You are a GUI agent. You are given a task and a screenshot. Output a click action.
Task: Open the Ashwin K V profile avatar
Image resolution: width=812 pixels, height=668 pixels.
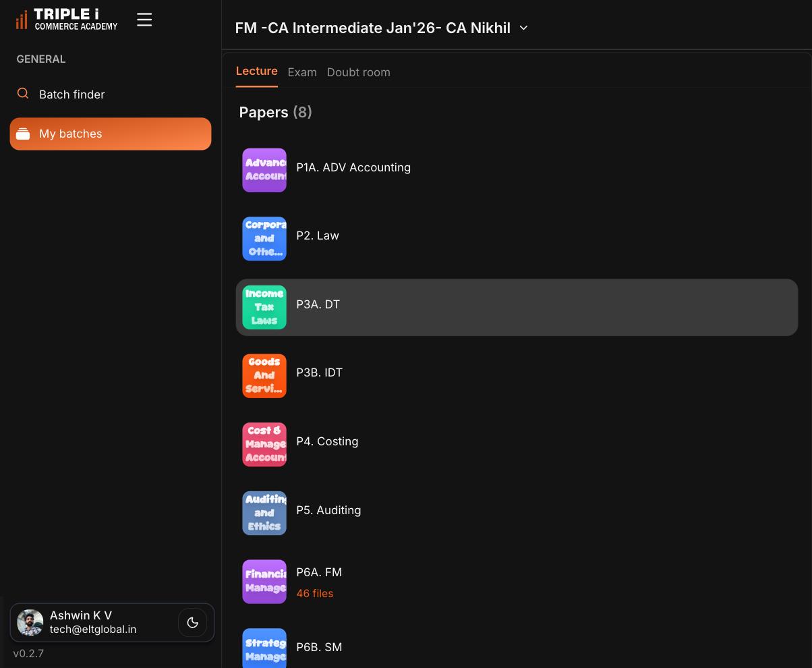[x=30, y=623]
